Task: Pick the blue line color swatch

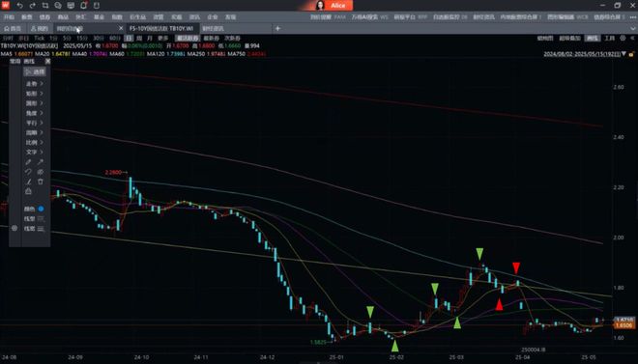Action: (41, 209)
